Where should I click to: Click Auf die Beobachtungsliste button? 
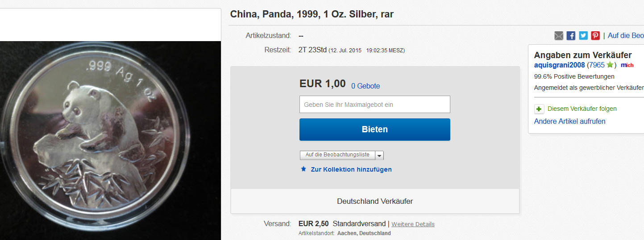click(337, 155)
